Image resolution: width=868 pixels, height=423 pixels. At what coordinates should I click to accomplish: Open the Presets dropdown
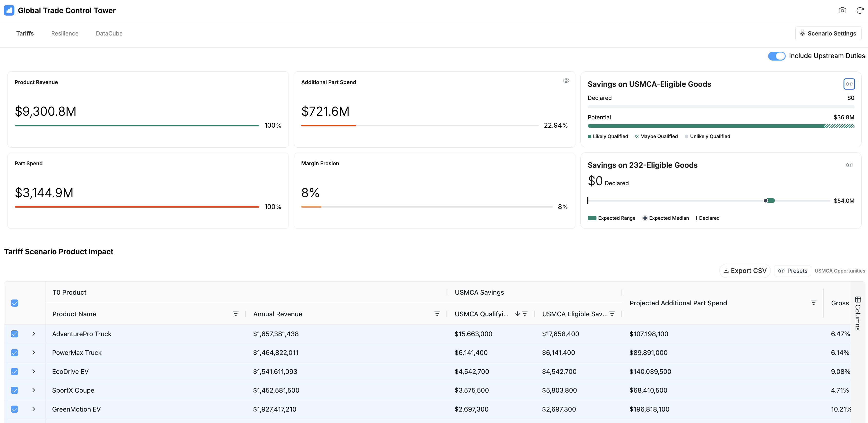pos(792,271)
